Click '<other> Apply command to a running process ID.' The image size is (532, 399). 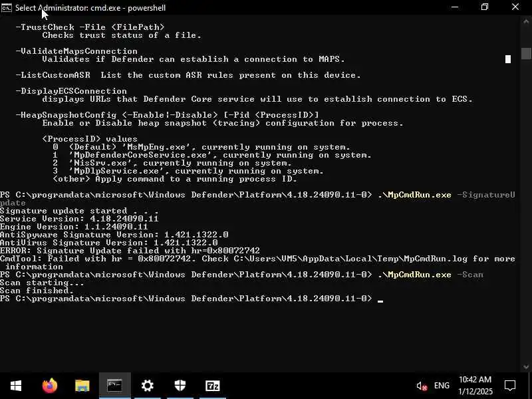[175, 179]
